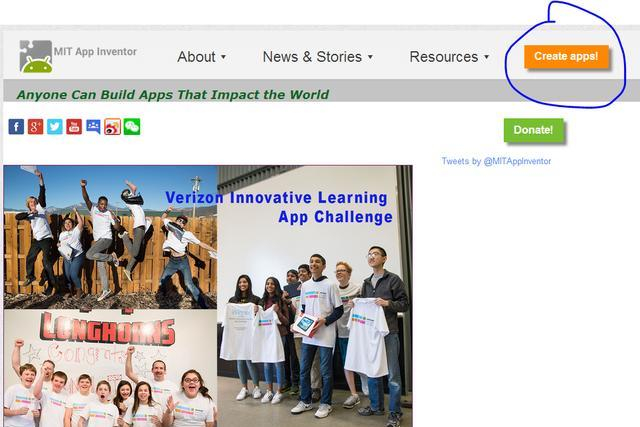Open the Weibo social icon
640x427 pixels.
tap(112, 127)
